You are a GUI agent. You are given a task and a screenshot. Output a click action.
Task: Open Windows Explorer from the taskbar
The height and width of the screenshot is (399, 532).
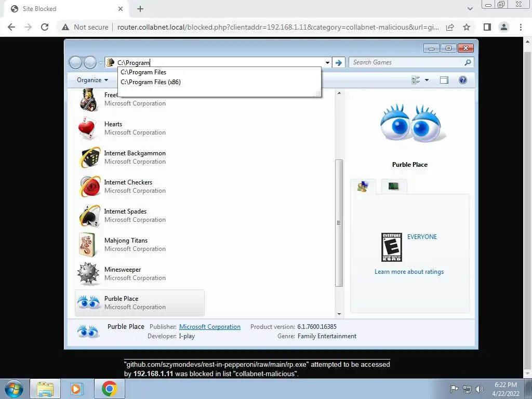click(x=45, y=389)
